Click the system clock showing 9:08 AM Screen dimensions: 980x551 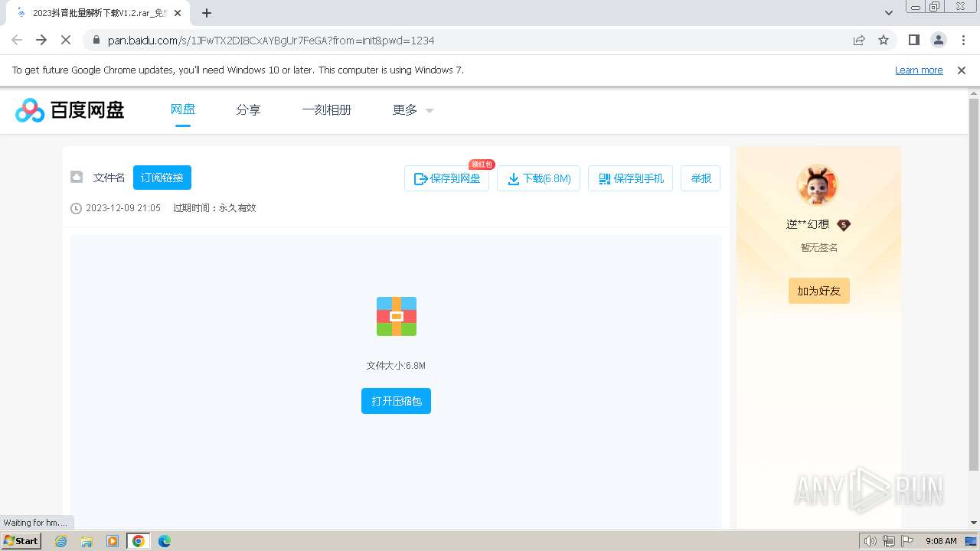tap(941, 541)
